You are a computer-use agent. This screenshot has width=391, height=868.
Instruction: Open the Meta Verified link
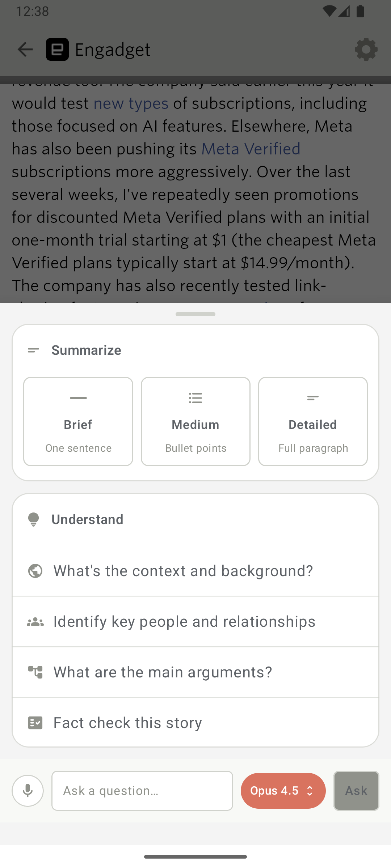click(x=251, y=149)
